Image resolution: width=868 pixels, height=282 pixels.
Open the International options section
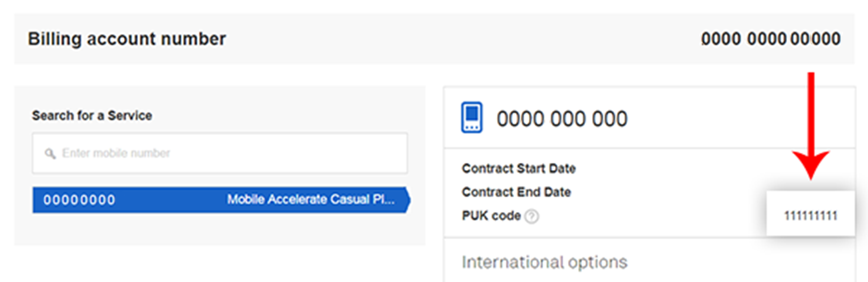pos(544,262)
